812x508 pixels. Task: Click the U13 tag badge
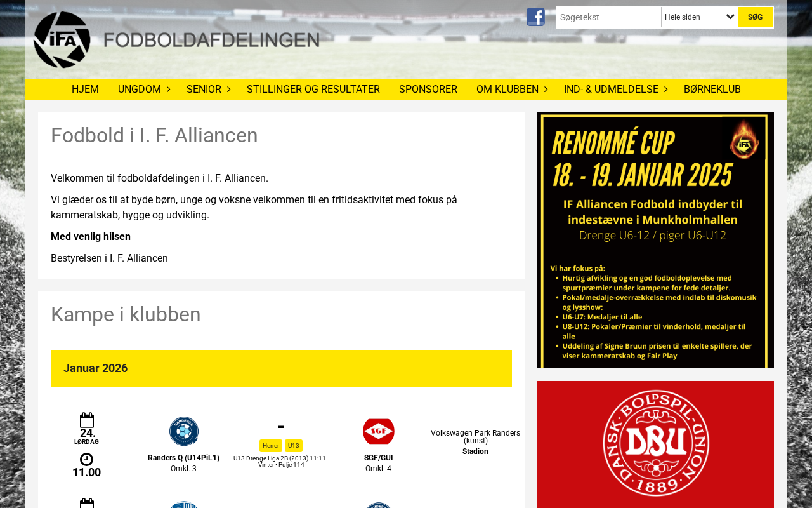294,446
